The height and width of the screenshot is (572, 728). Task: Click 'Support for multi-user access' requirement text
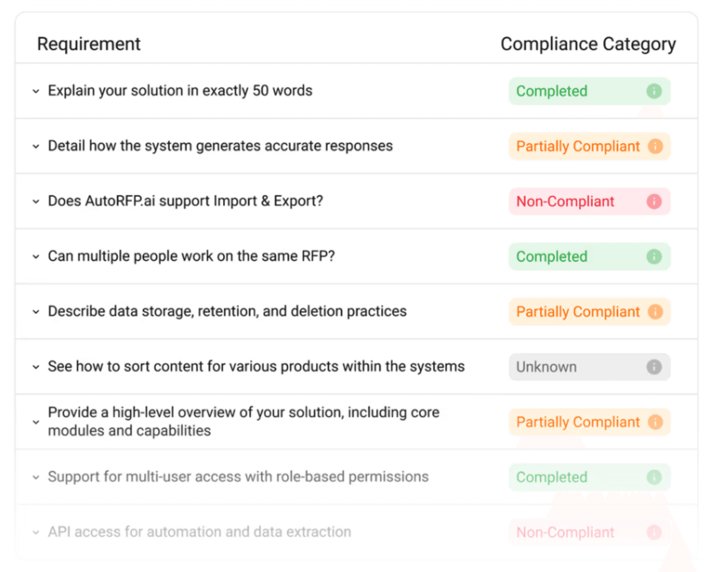[x=238, y=477]
